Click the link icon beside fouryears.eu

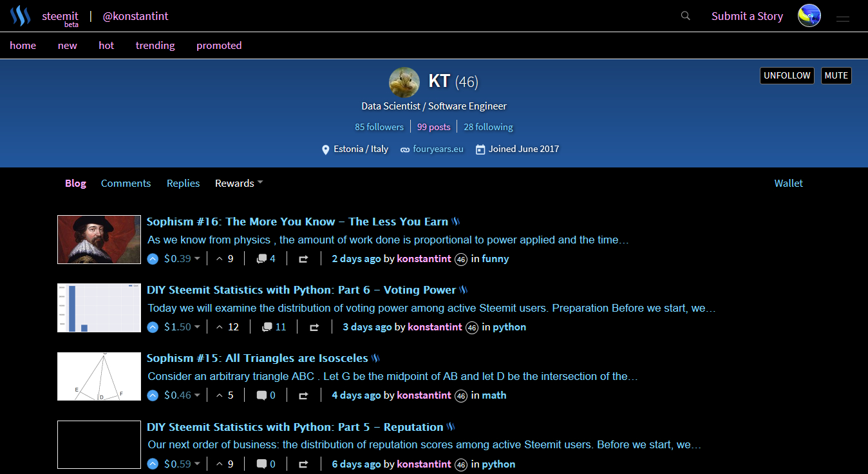tap(405, 149)
